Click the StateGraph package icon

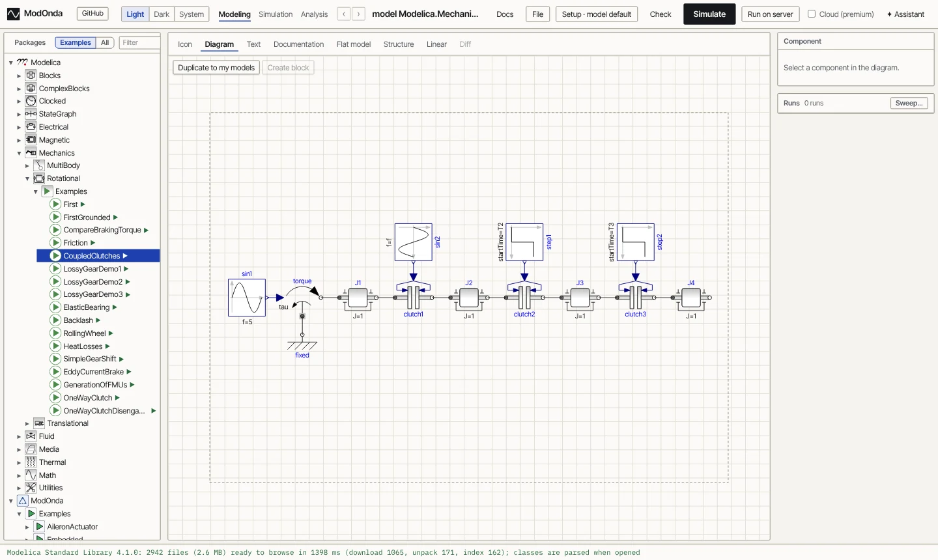coord(31,114)
